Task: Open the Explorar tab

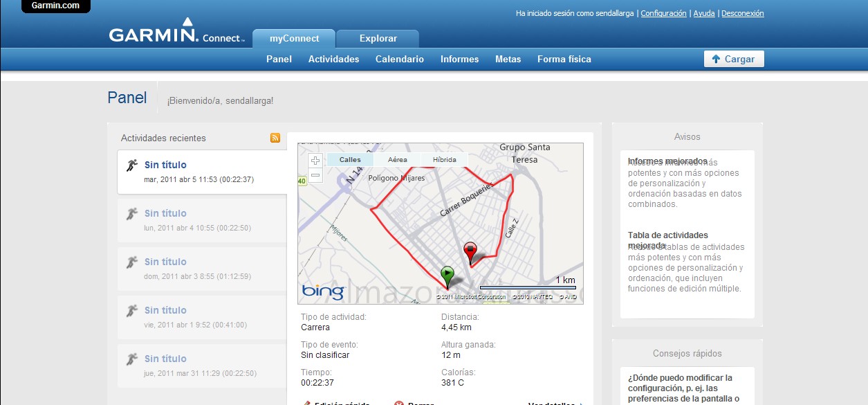Action: [378, 39]
